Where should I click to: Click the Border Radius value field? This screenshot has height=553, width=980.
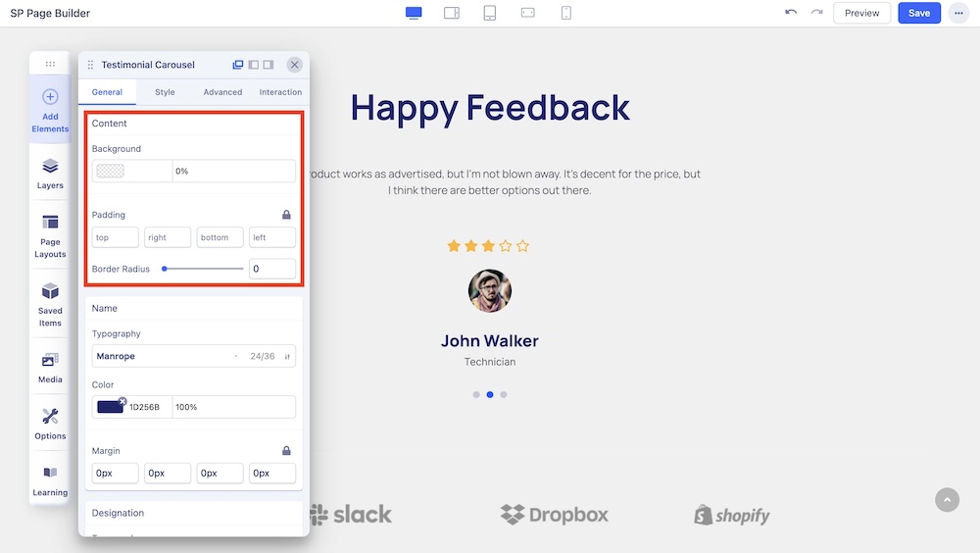point(271,269)
